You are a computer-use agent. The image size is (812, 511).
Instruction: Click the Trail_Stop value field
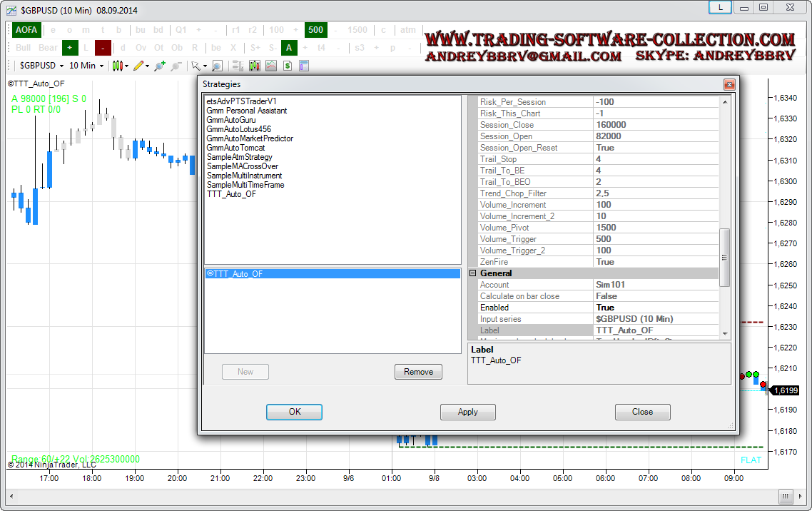coord(656,159)
